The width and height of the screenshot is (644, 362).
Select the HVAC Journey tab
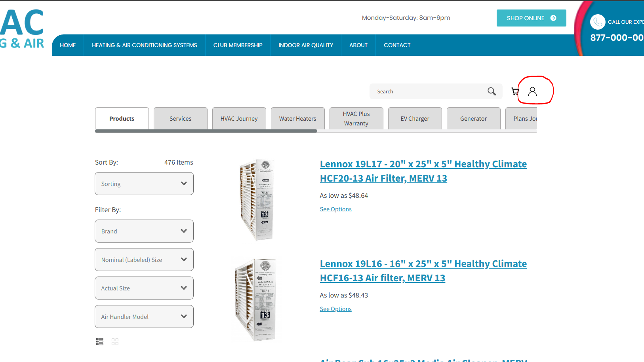239,118
